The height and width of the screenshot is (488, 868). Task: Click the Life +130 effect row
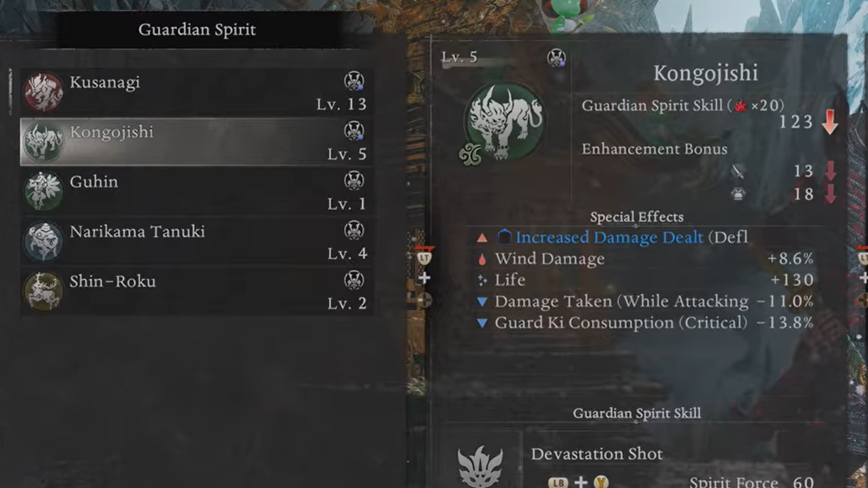(x=646, y=280)
